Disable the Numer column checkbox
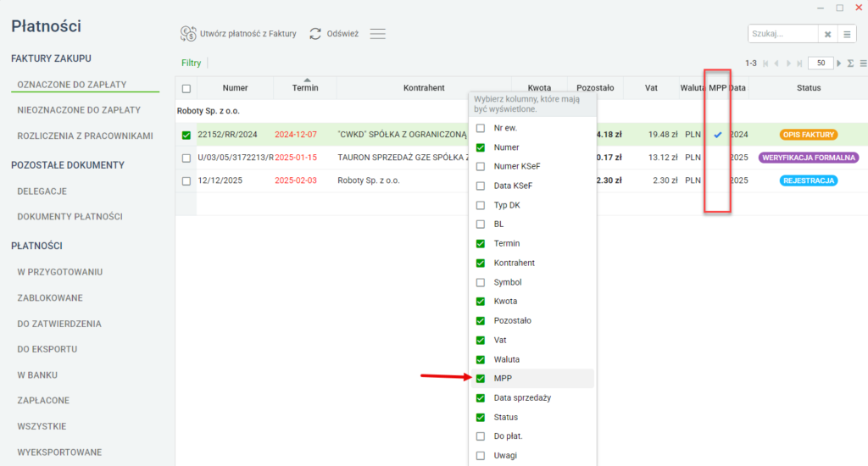The width and height of the screenshot is (868, 466). click(481, 147)
